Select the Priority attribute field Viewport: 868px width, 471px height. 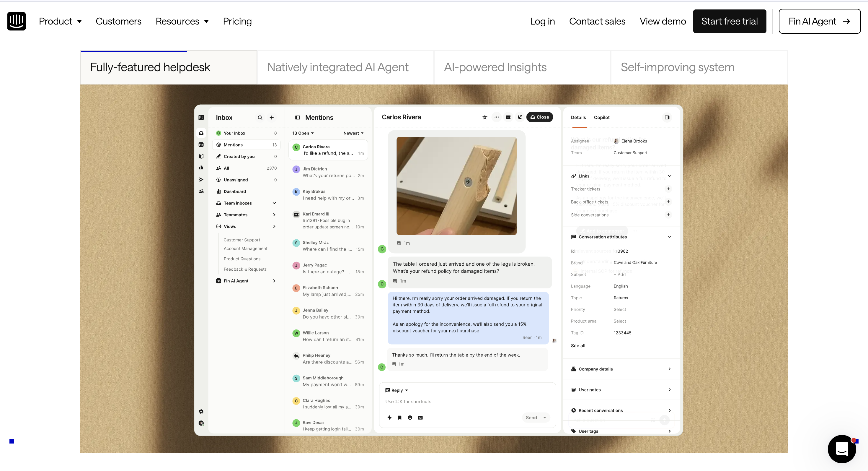coord(620,309)
